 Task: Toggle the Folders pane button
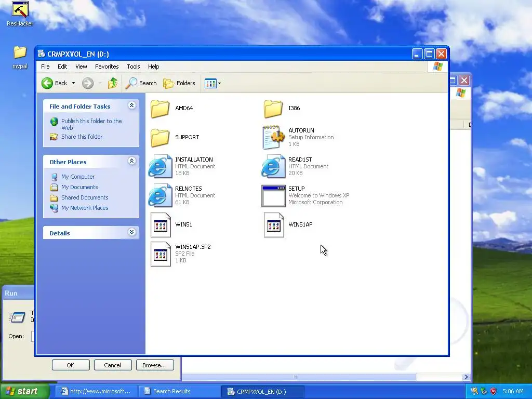tap(179, 83)
